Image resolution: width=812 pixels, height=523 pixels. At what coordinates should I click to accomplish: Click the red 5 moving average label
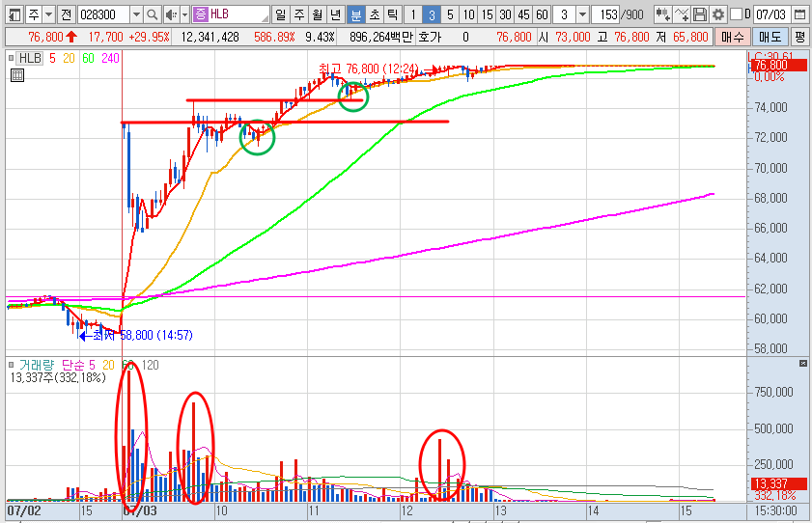52,59
